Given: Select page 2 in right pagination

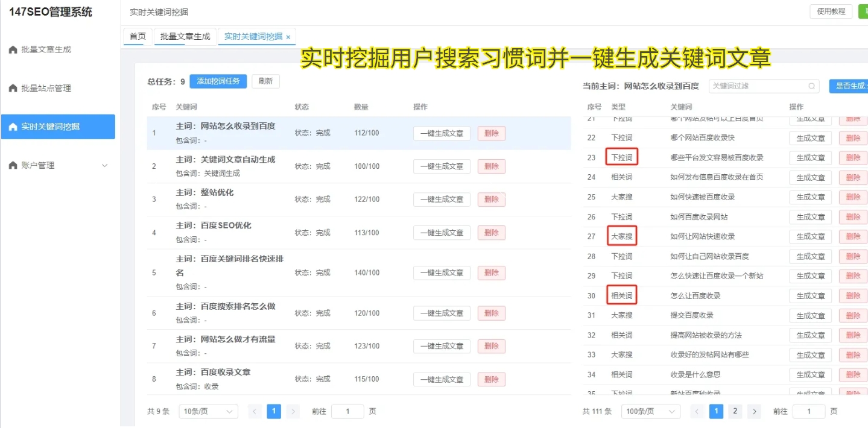Looking at the screenshot, I should [x=735, y=411].
